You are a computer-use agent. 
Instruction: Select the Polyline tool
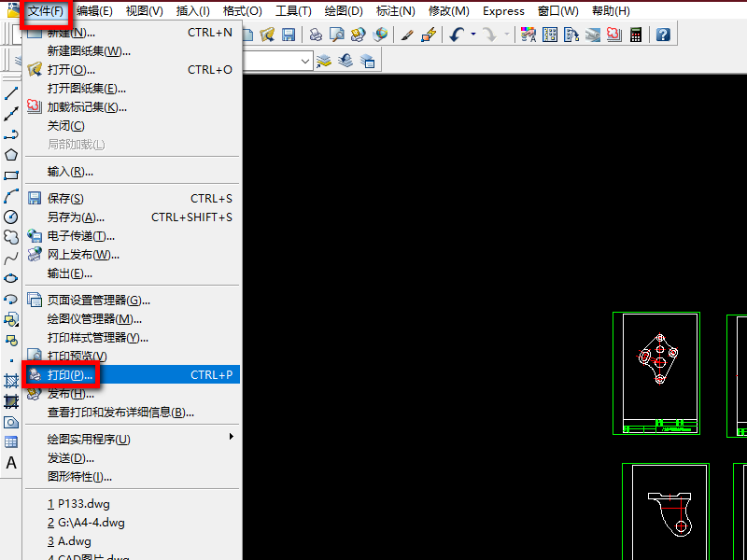[10, 134]
